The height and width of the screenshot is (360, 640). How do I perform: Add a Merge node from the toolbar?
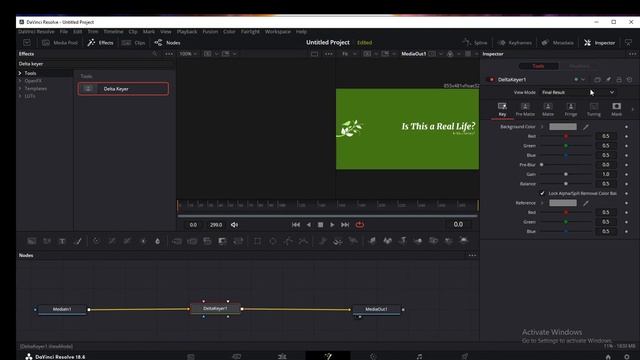pos(176,241)
